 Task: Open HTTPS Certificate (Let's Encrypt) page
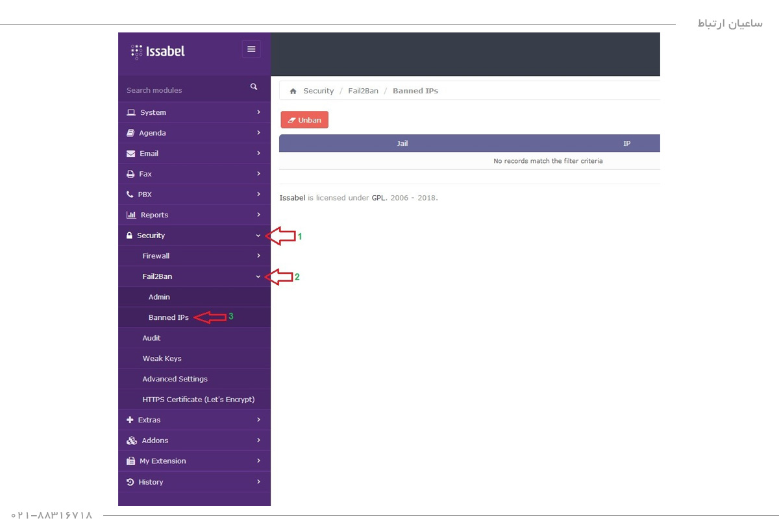[198, 400]
